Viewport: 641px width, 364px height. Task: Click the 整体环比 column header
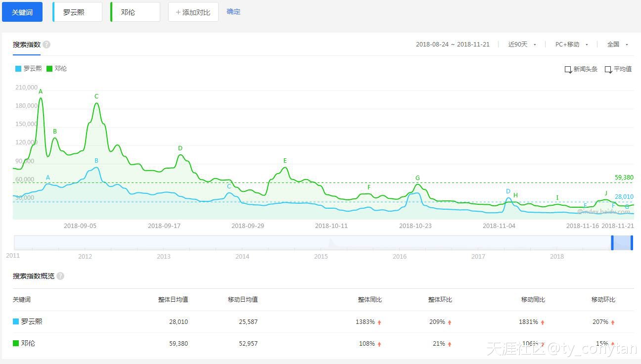click(440, 300)
